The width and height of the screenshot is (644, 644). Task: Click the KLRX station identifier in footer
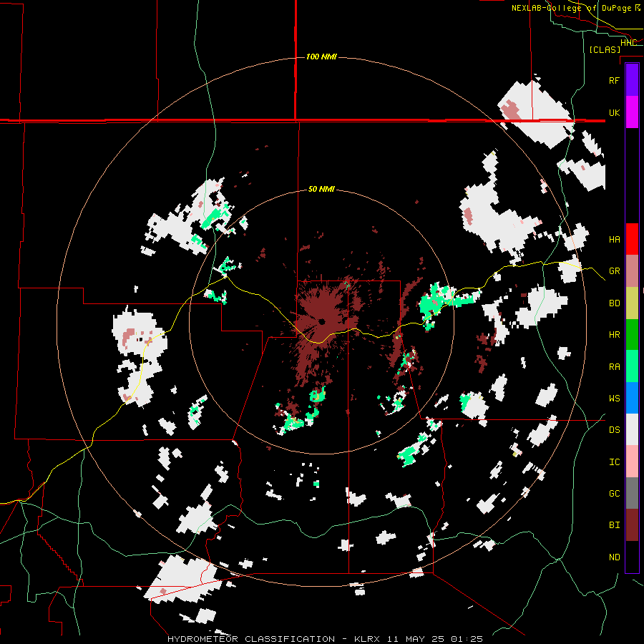tap(367, 639)
